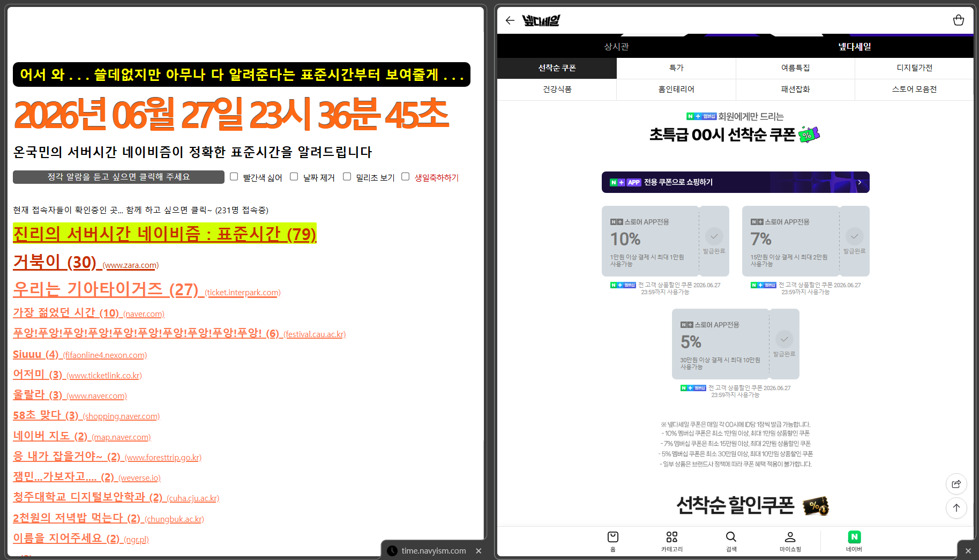Viewport: 979px width, 560px height.
Task: Click the check icon on the 5% coupon
Action: pos(784,339)
